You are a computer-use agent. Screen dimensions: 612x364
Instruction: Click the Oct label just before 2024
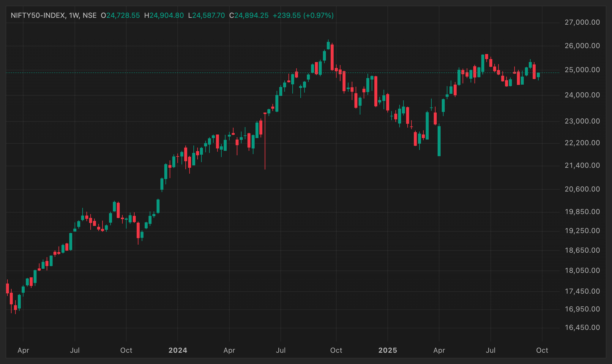pos(126,350)
